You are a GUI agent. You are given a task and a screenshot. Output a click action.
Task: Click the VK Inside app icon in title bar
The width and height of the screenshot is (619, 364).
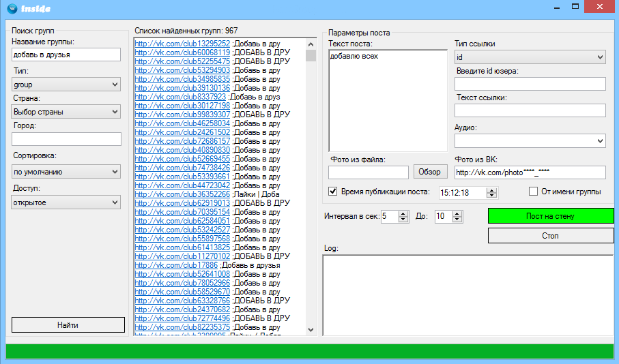coord(13,8)
